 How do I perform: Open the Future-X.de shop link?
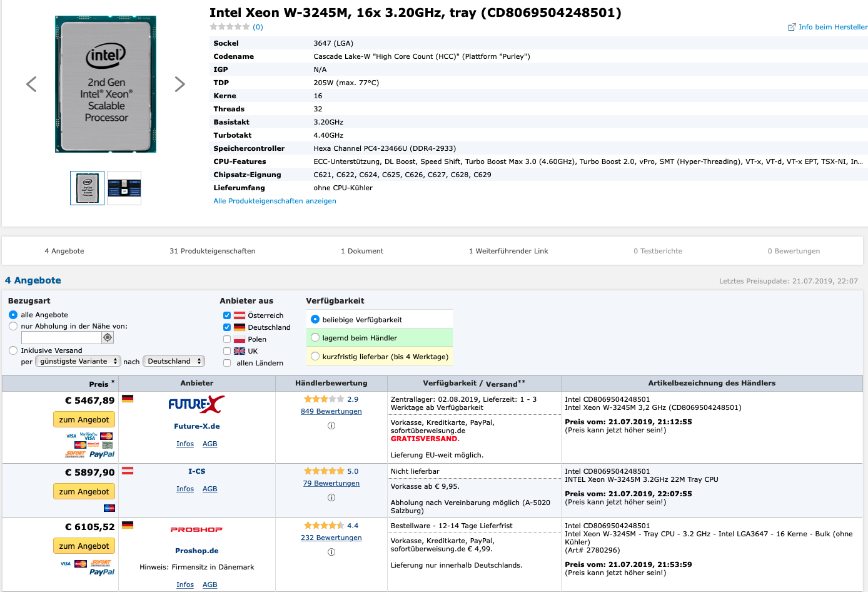[197, 426]
